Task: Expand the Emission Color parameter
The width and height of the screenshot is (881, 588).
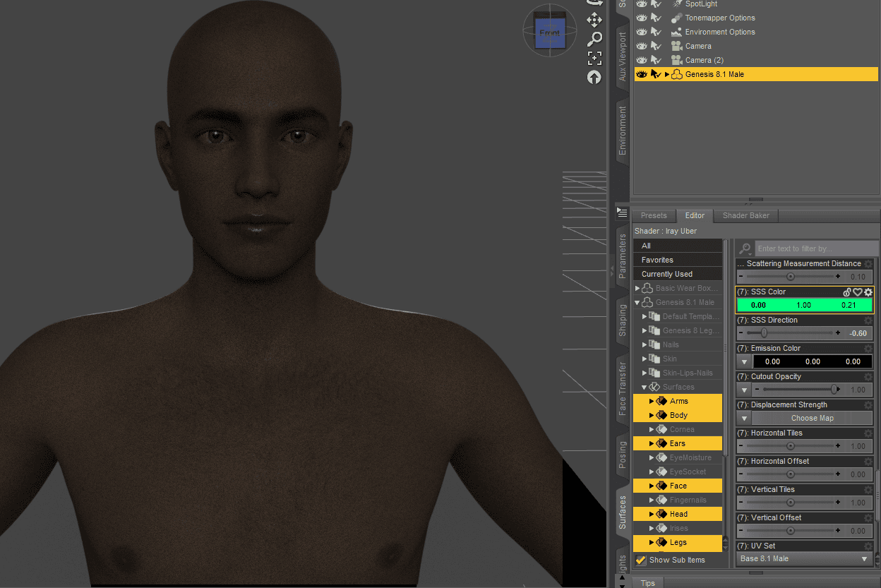Action: click(743, 361)
